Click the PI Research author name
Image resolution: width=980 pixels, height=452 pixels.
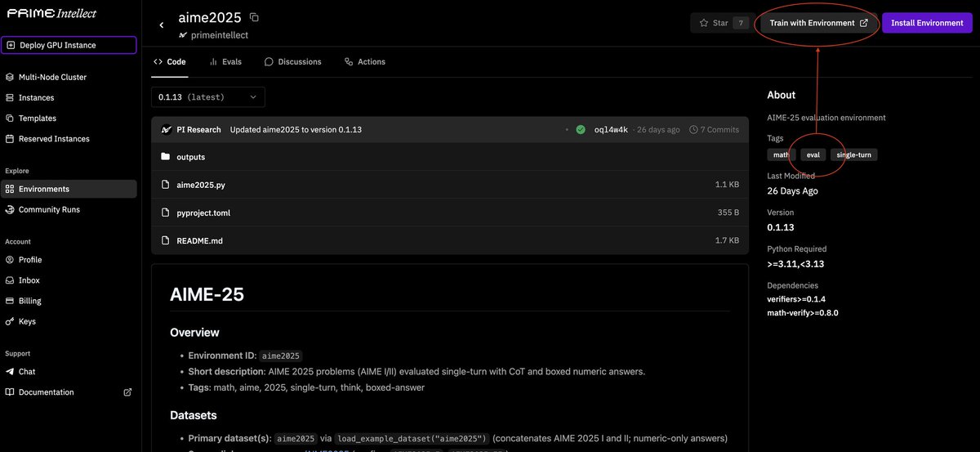(x=198, y=129)
